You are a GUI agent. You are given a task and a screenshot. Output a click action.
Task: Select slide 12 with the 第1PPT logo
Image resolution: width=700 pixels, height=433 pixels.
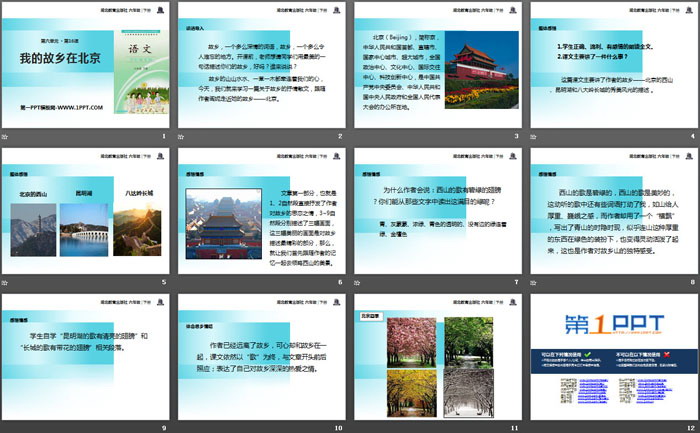click(x=614, y=357)
